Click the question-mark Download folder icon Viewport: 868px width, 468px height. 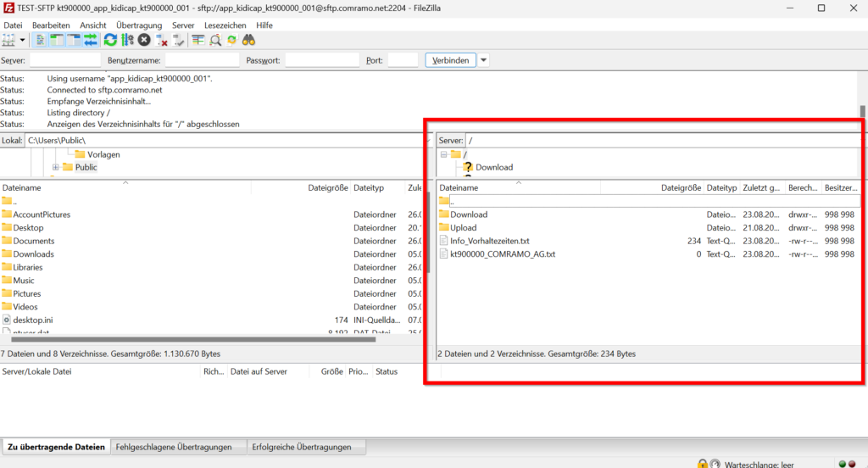(x=468, y=167)
